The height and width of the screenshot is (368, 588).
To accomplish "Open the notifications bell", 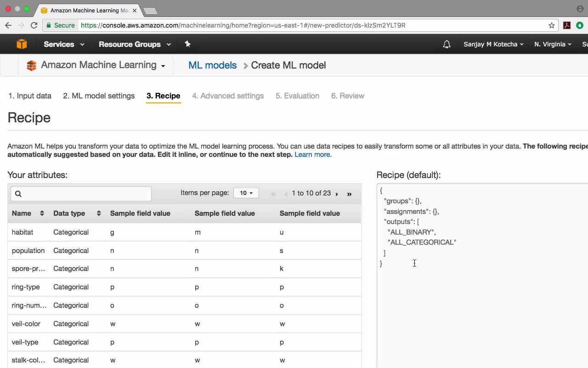I will coord(447,44).
